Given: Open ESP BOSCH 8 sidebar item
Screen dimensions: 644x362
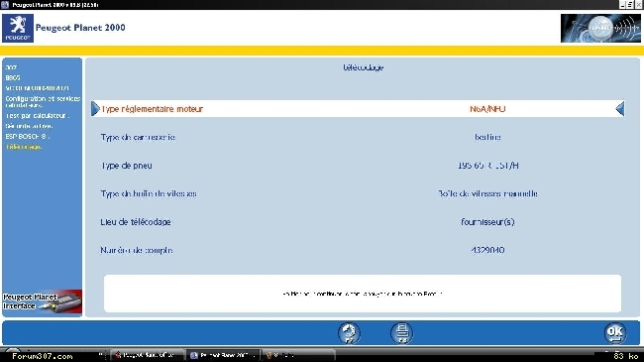Looking at the screenshot, I should [x=28, y=136].
